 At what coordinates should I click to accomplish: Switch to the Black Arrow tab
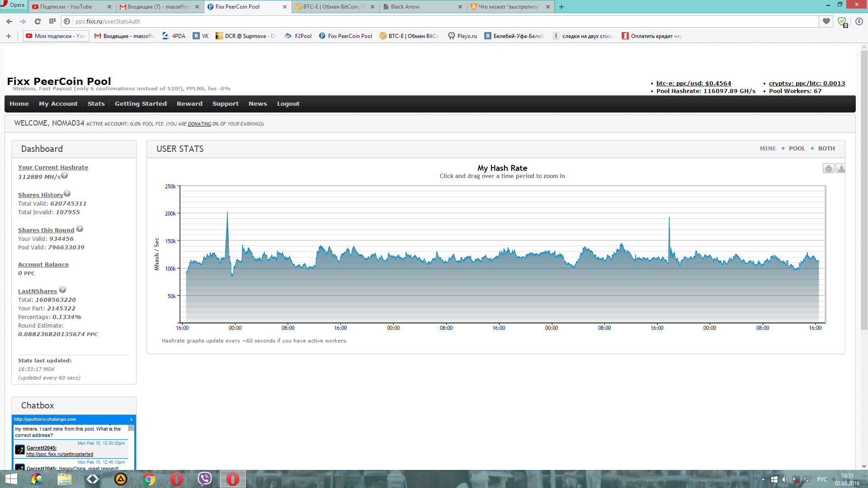click(x=405, y=7)
